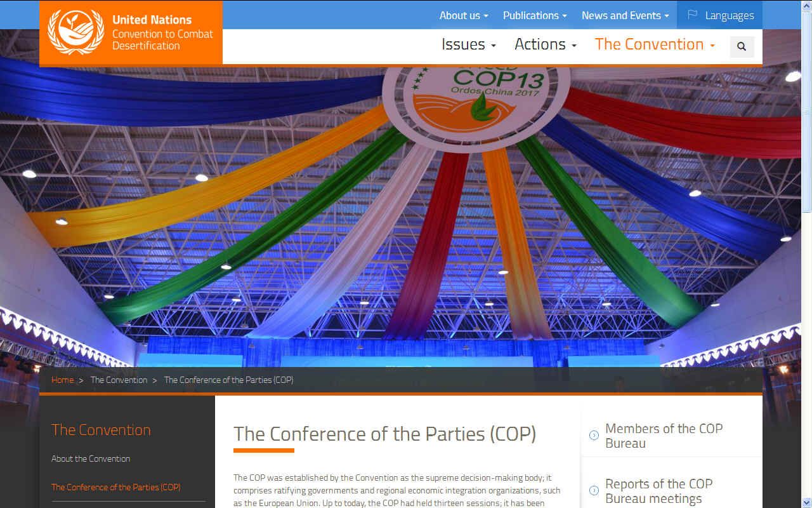Viewport: 812px width, 508px height.
Task: Open Reports of the COP Bureau meetings link
Action: (x=659, y=491)
